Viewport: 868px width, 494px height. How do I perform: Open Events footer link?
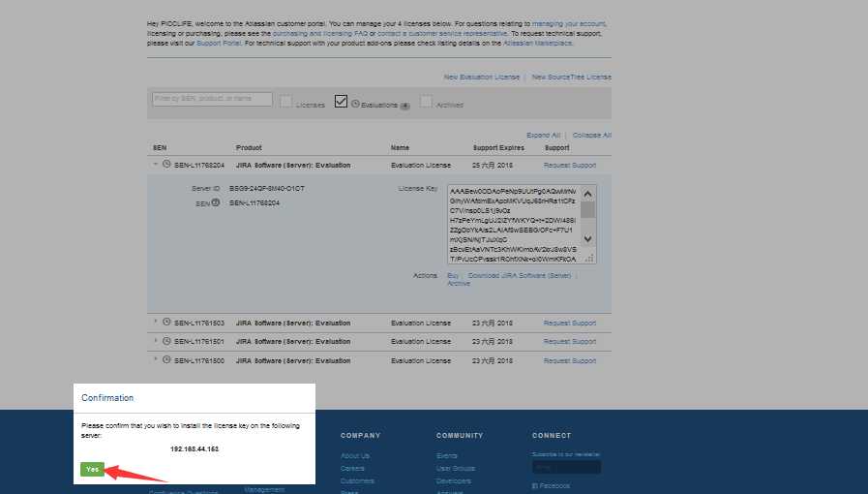tap(447, 456)
